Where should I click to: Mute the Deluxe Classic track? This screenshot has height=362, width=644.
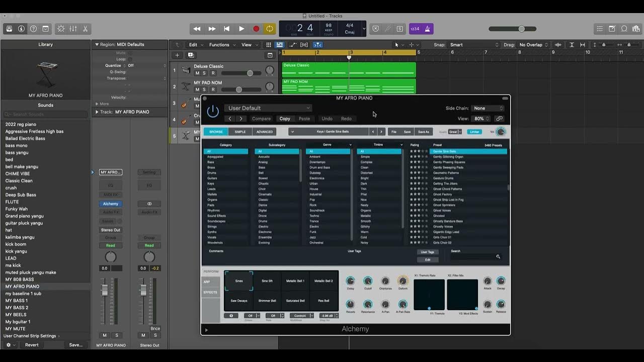click(197, 73)
